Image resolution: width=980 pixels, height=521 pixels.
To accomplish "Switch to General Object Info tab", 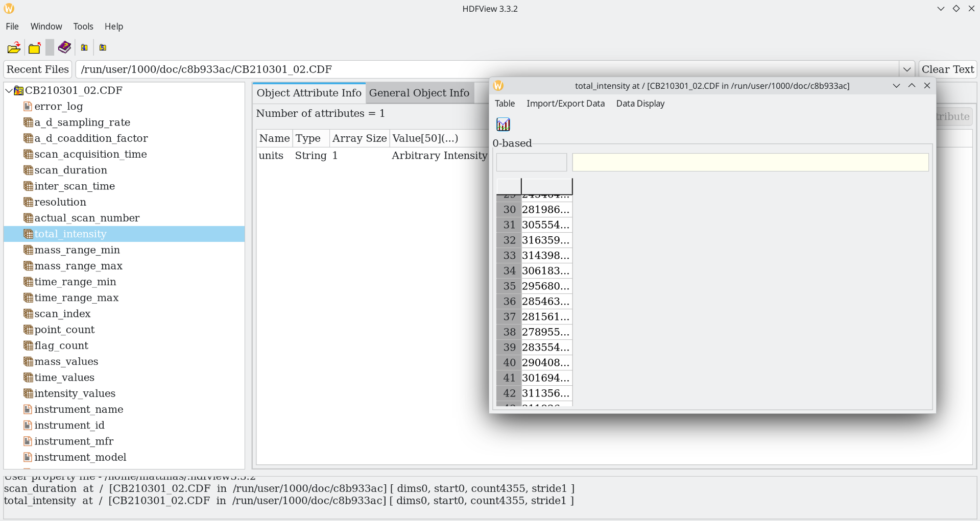I will (x=419, y=93).
